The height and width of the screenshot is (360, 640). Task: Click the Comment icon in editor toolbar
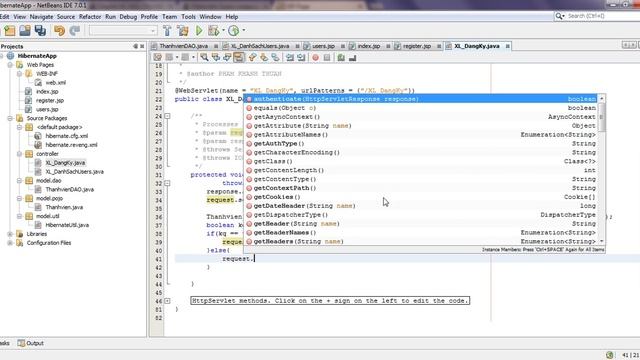click(341, 58)
